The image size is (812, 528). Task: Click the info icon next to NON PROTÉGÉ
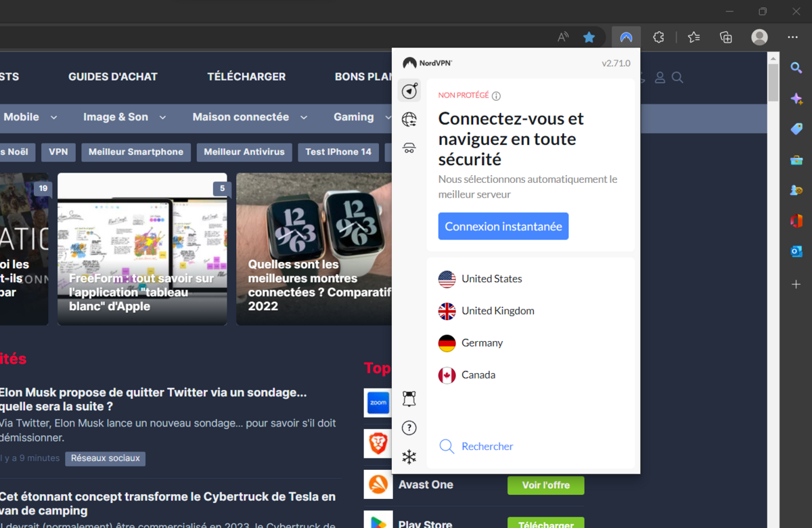496,96
